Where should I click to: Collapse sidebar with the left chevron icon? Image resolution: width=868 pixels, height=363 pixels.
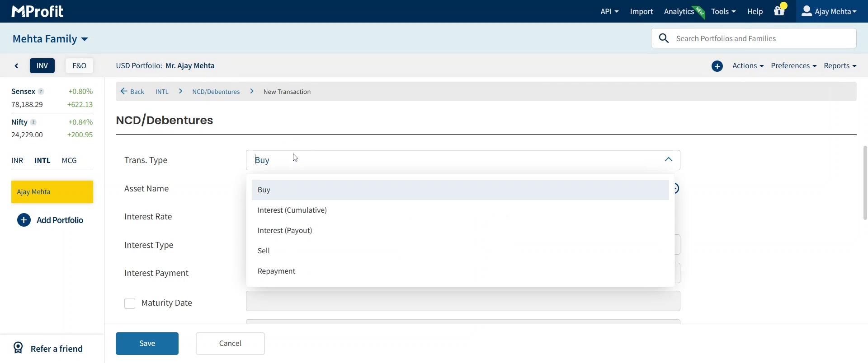(x=17, y=66)
